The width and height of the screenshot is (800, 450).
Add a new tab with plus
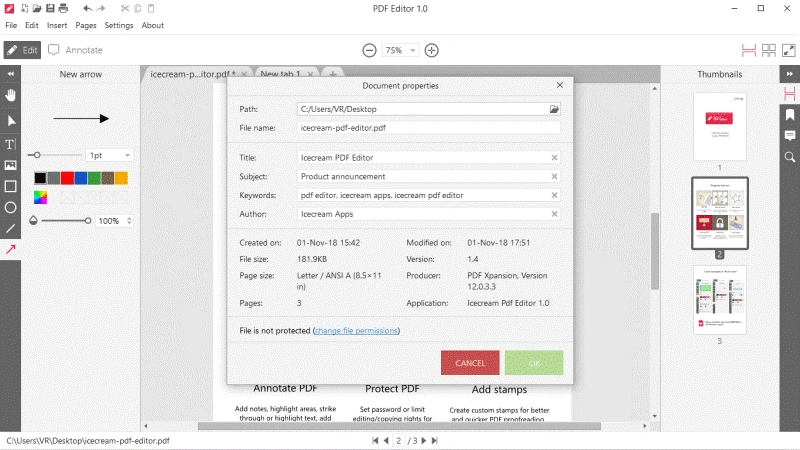[x=333, y=74]
